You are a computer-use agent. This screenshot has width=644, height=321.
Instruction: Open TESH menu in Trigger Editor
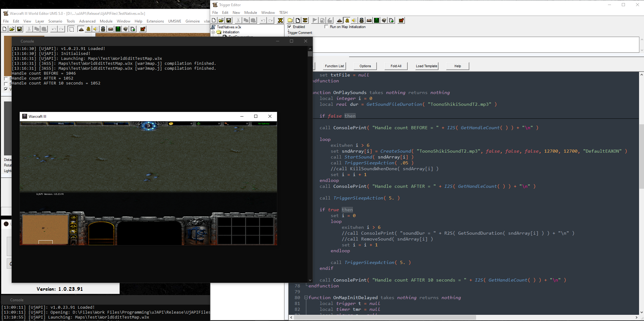pyautogui.click(x=283, y=13)
